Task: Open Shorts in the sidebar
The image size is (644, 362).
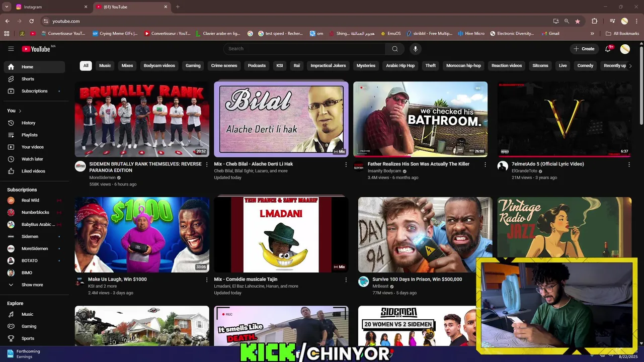Action: coord(34,79)
